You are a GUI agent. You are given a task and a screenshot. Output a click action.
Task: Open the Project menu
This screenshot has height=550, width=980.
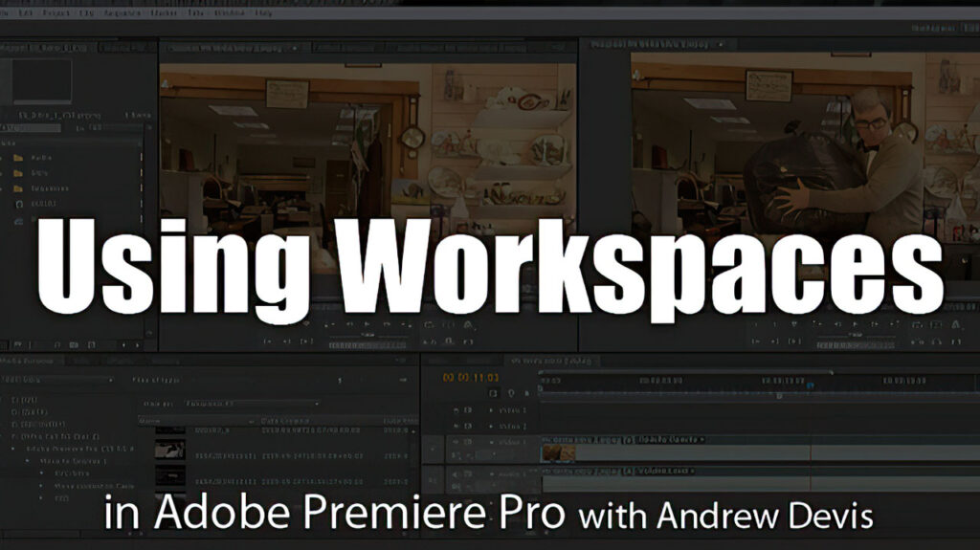56,12
